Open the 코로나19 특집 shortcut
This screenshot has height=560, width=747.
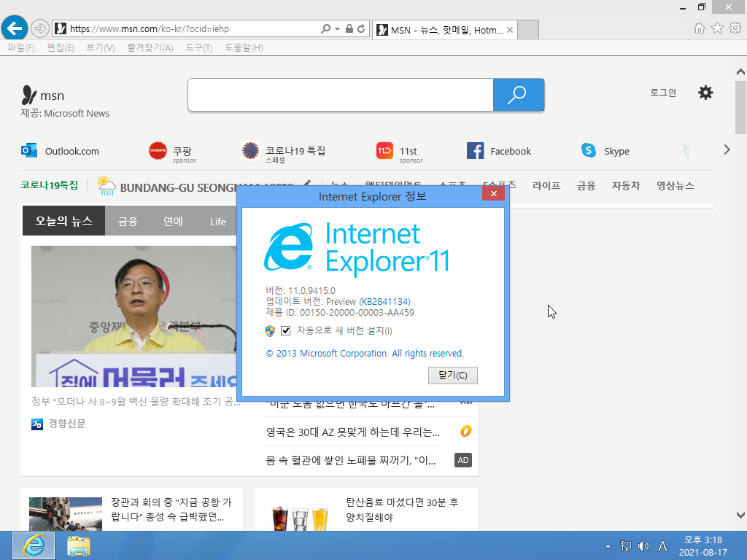click(283, 152)
